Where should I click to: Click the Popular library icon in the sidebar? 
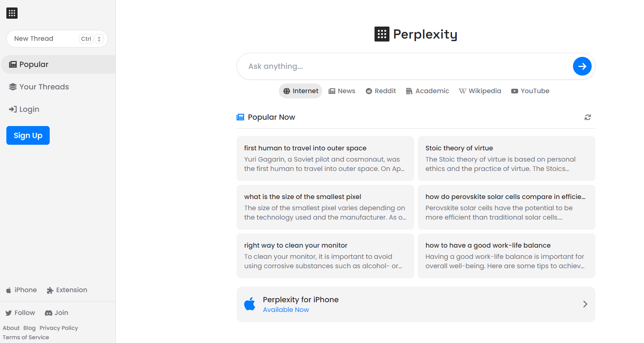click(12, 64)
